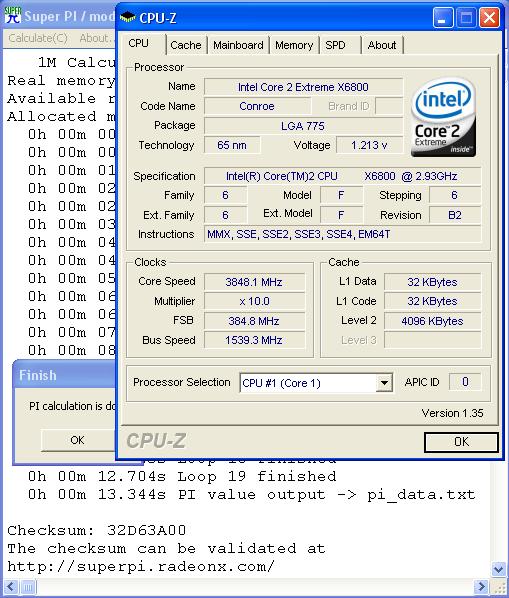This screenshot has width=509, height=598.
Task: Click the Specification field with 'X6800 @ 2.93GHz'
Action: (x=342, y=176)
